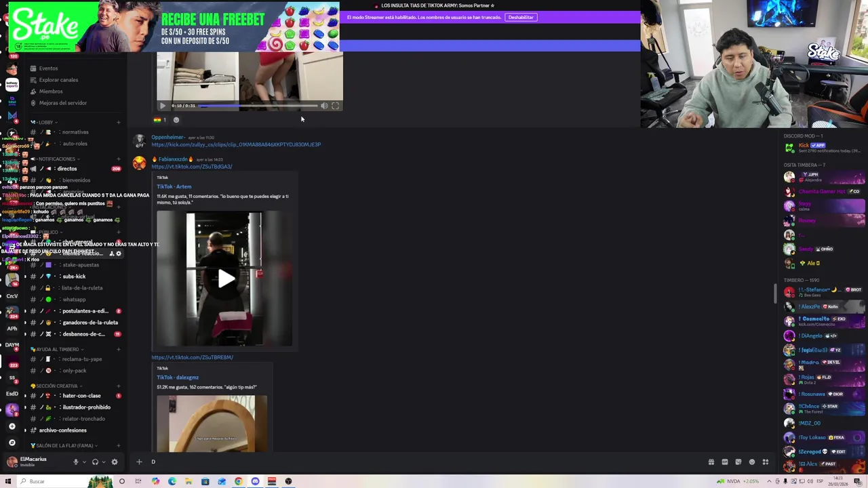Open the directos channel

[x=75, y=169]
